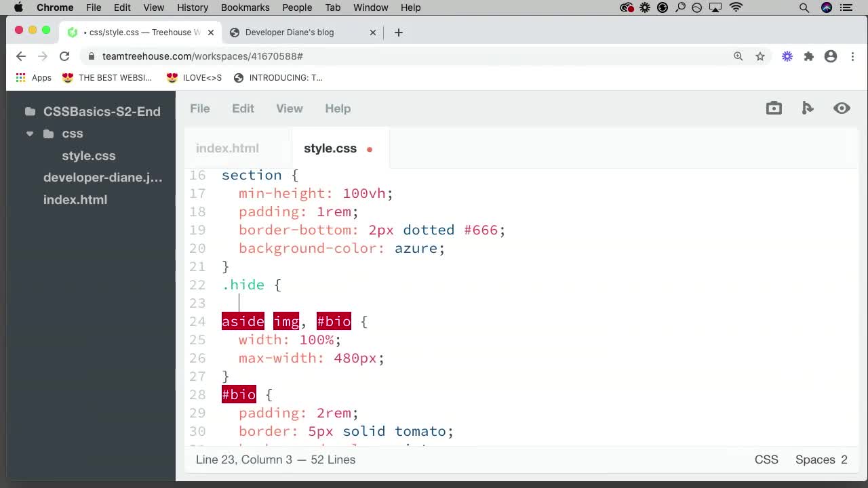The image size is (868, 488).
Task: Take a workspace snapshot with the camera icon
Action: (774, 108)
